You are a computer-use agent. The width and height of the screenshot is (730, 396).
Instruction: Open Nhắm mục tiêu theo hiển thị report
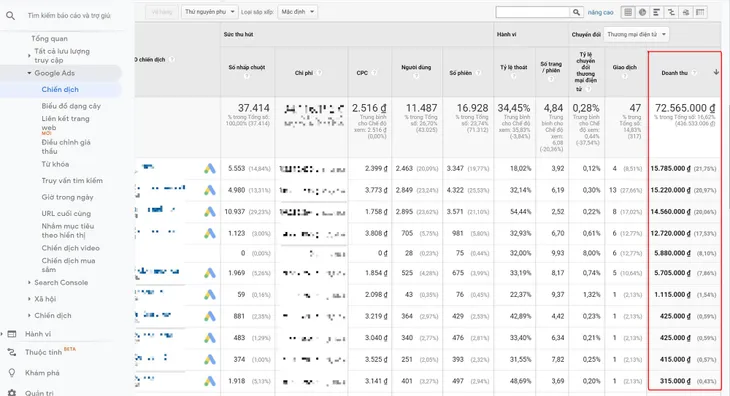click(x=68, y=230)
